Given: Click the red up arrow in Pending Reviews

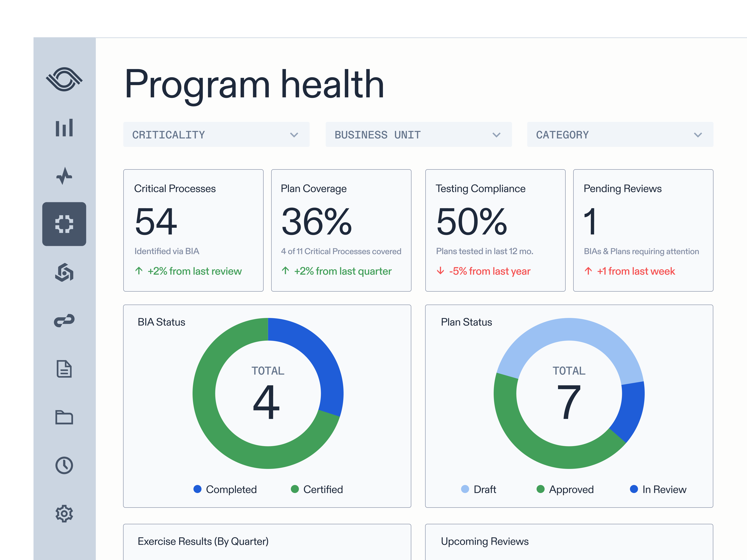Looking at the screenshot, I should (x=588, y=271).
